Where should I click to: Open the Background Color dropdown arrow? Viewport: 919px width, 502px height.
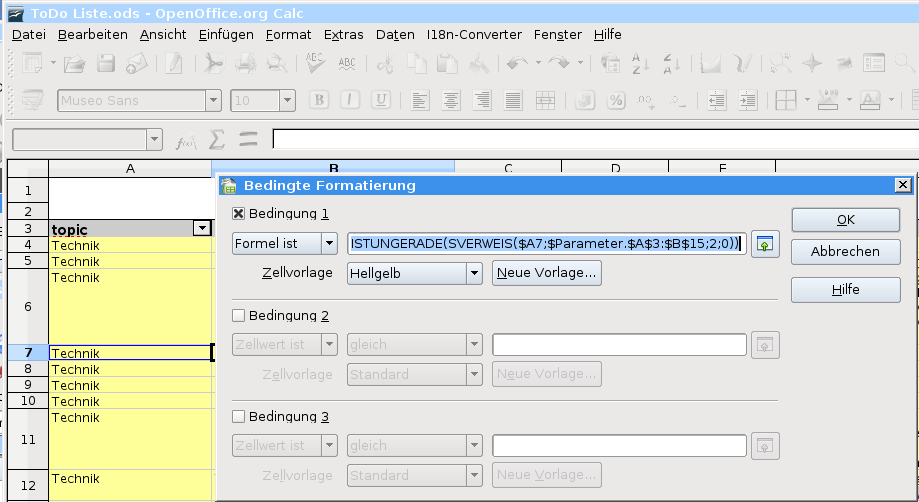(x=849, y=100)
